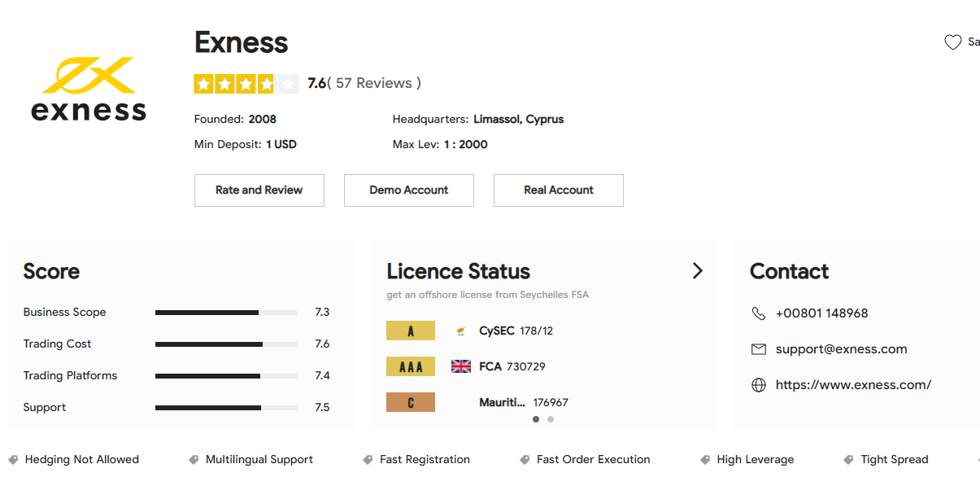The width and height of the screenshot is (980, 486).
Task: Click the Score panel heading
Action: [x=51, y=271]
